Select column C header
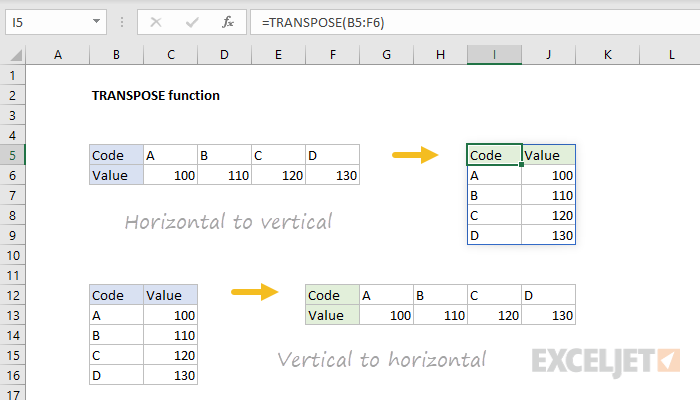This screenshot has height=400, width=700. tap(171, 55)
